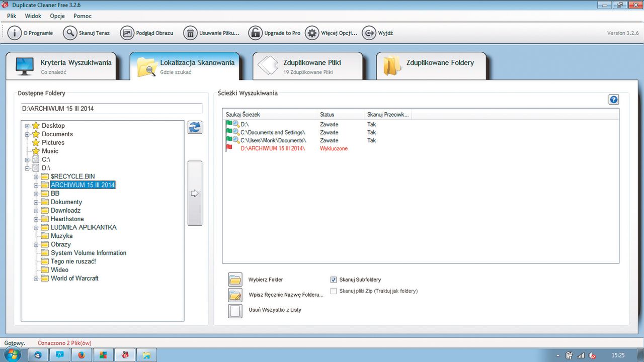The image size is (644, 362).
Task: Click the taskbar clock showing 15:25
Action: (x=618, y=355)
